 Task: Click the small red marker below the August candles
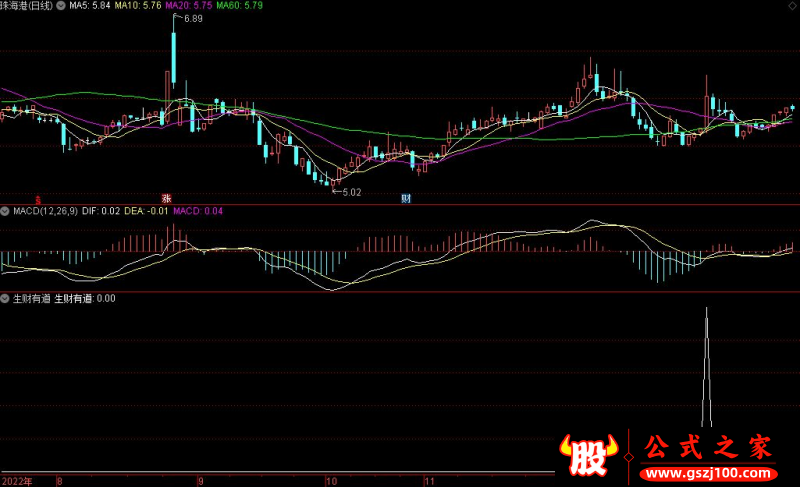(x=38, y=200)
